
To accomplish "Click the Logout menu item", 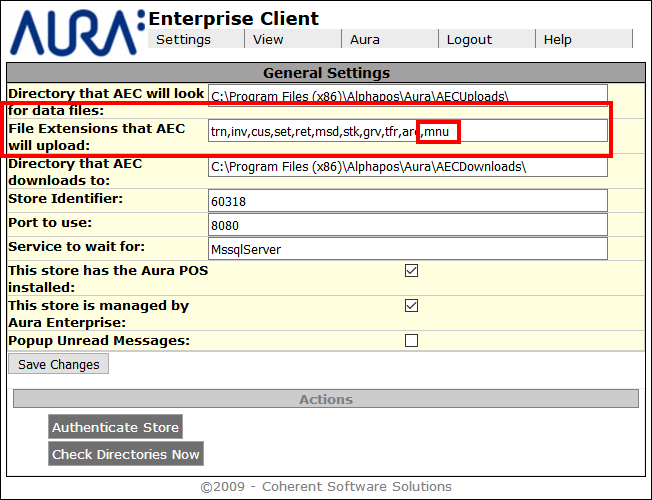I will pos(487,39).
